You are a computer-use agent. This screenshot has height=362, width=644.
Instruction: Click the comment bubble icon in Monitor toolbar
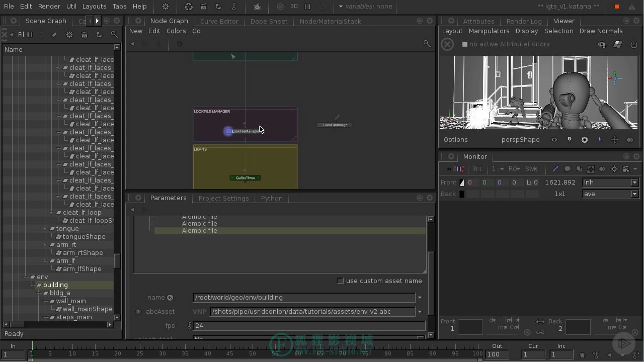(x=567, y=169)
